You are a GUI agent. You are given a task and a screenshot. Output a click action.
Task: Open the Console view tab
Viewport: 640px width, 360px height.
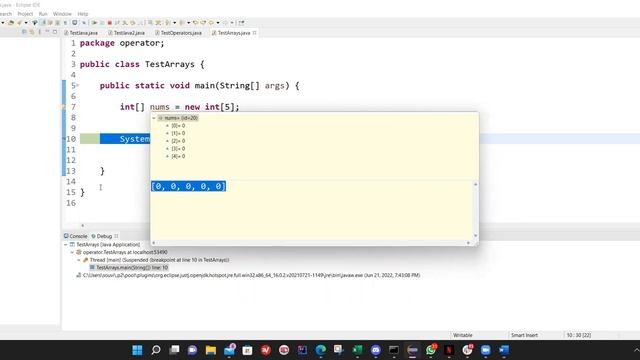[x=76, y=236]
